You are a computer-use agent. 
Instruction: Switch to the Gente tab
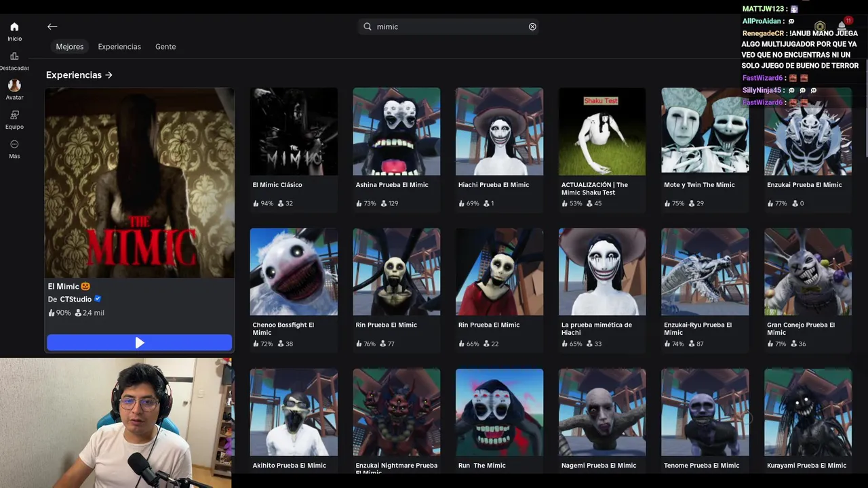(165, 47)
